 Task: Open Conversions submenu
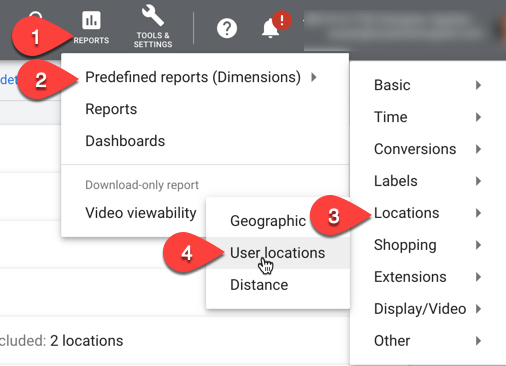pos(428,149)
